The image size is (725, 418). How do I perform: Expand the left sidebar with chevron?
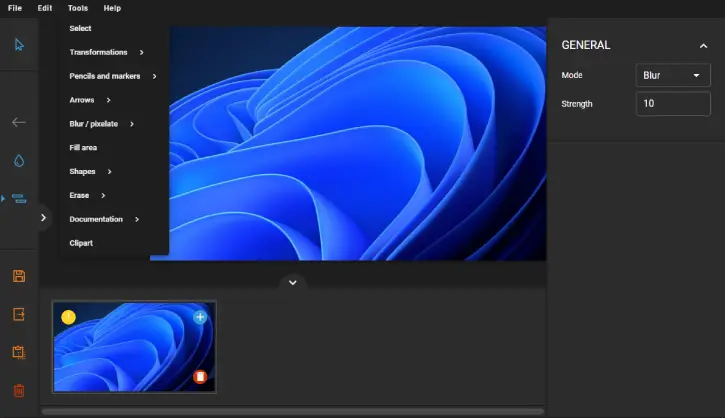pos(43,217)
